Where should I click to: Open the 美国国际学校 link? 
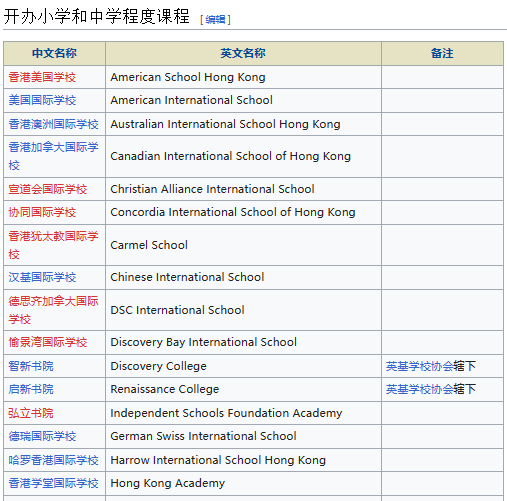[42, 100]
